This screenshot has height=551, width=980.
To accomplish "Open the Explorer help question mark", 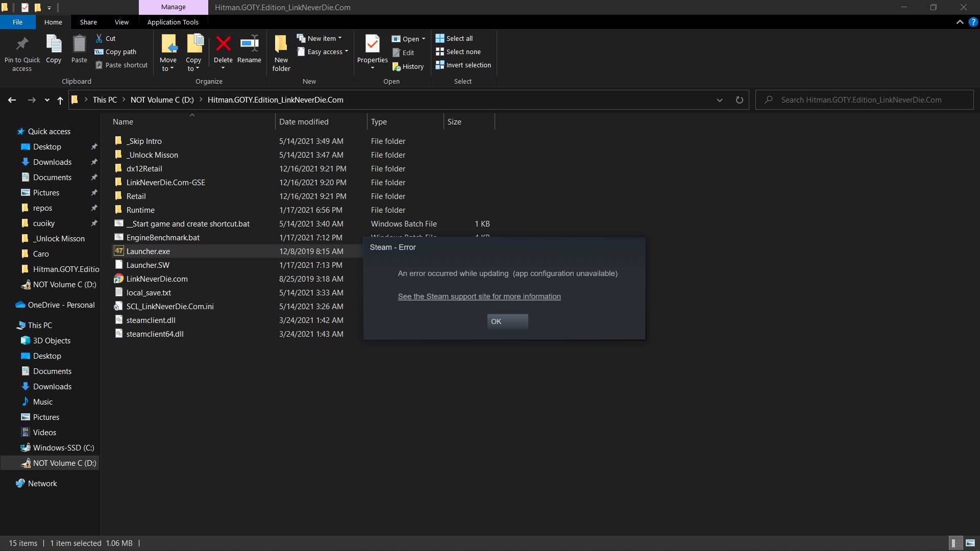I will 973,22.
